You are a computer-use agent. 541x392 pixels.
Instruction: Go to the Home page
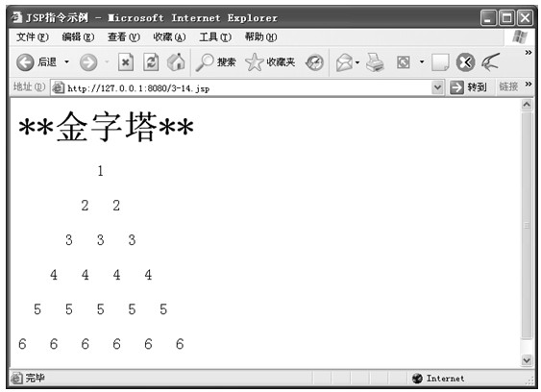176,62
